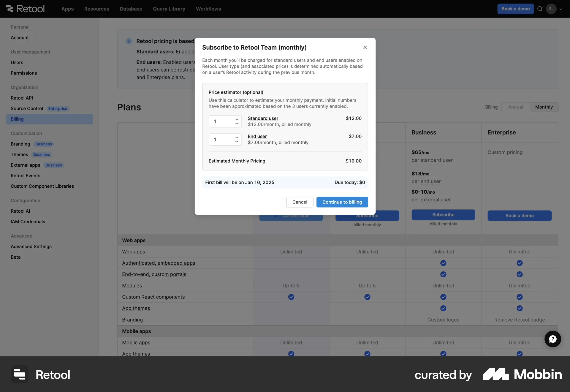
Task: Click the Retool logo in the top left
Action: click(x=25, y=9)
